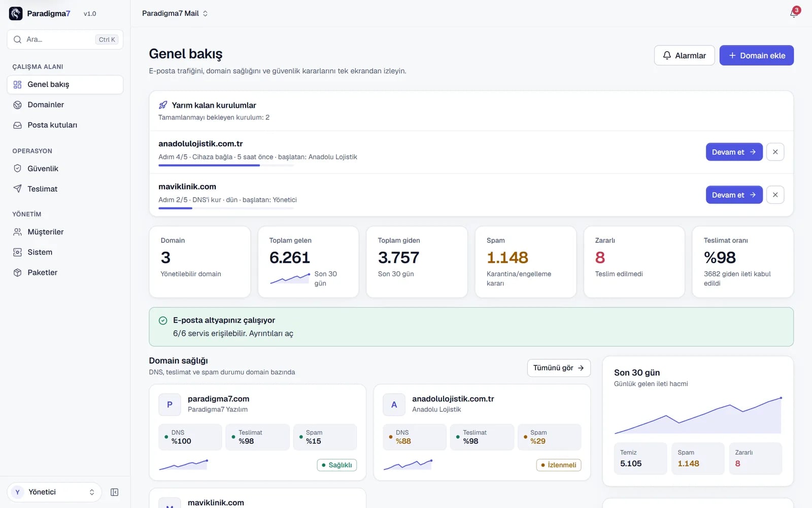The height and width of the screenshot is (508, 812).
Task: Click the Paradigma7 logo icon
Action: click(16, 13)
